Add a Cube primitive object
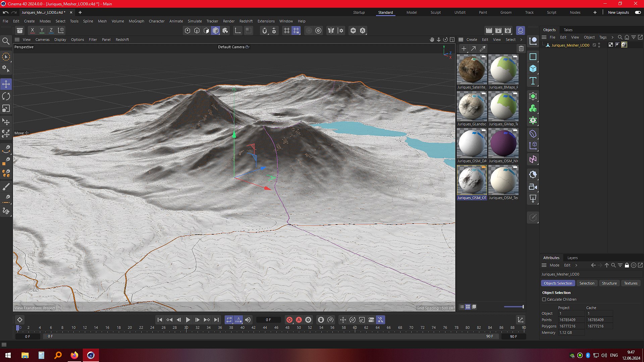The height and width of the screenshot is (362, 644). (533, 69)
